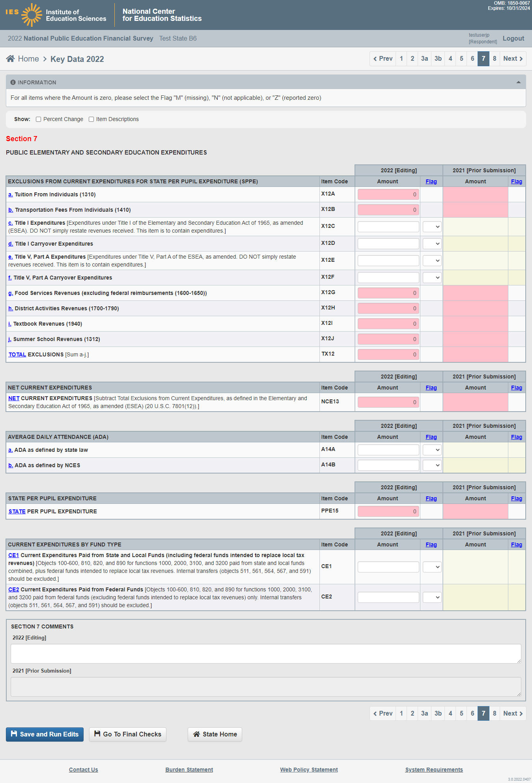Viewport: 532px width, 783px height.
Task: Click the TX12 total exclusions amount field
Action: tap(388, 354)
